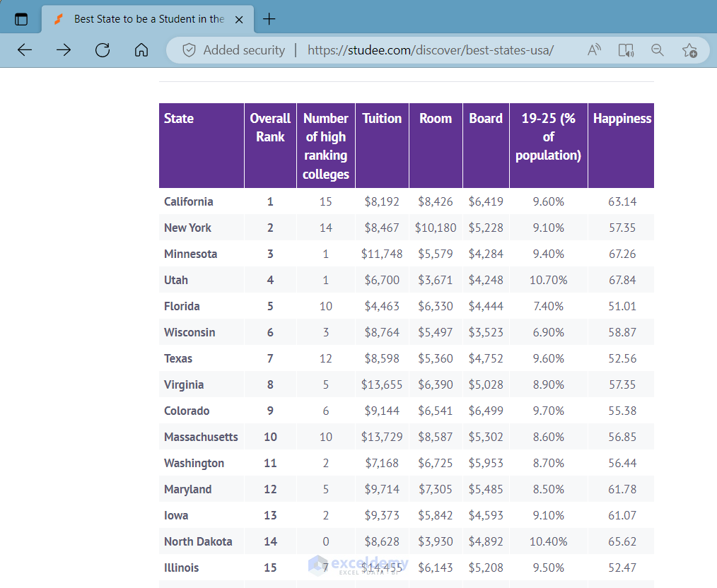Screen dimensions: 717x588
Task: Click the State column header
Action: [179, 119]
